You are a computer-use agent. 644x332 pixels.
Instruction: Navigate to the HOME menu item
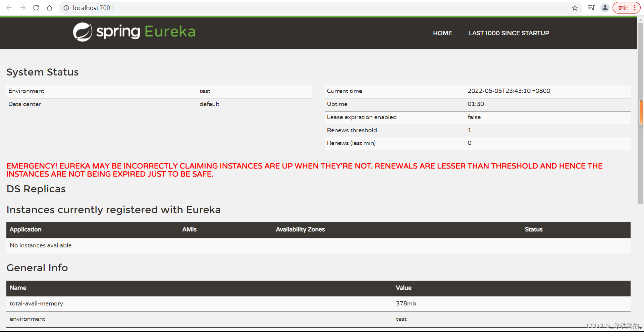pos(442,33)
